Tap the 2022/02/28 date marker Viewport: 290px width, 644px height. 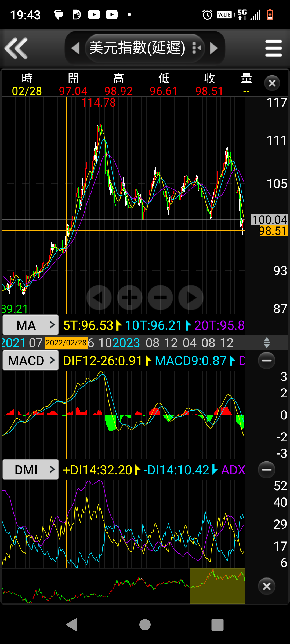point(66,343)
